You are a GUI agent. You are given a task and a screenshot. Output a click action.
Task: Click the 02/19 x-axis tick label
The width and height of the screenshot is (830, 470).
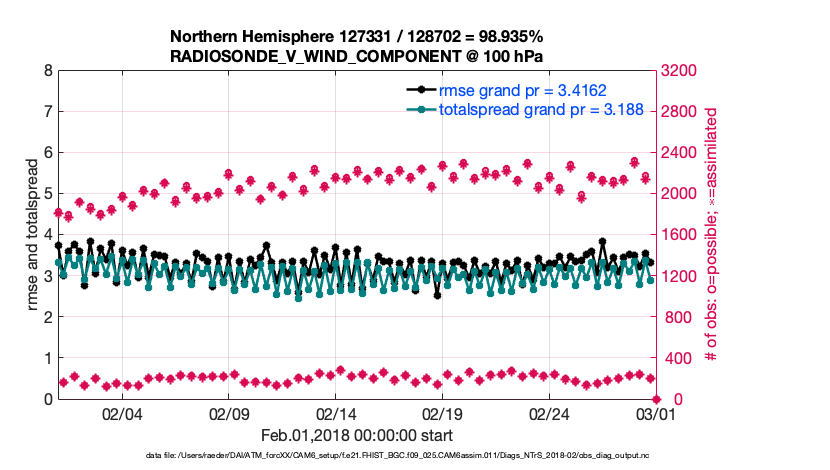pyautogui.click(x=443, y=413)
